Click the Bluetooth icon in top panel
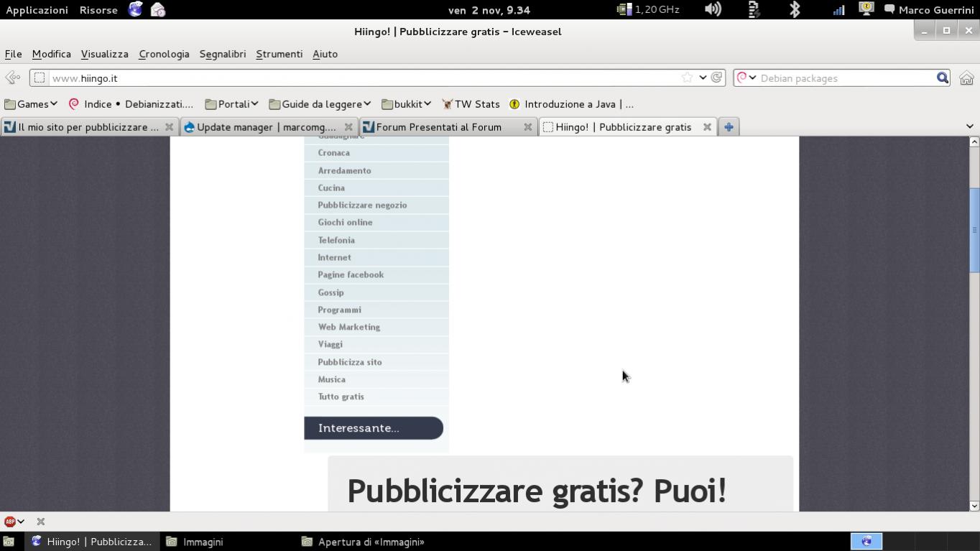Screen dimensions: 980x551 795,9
